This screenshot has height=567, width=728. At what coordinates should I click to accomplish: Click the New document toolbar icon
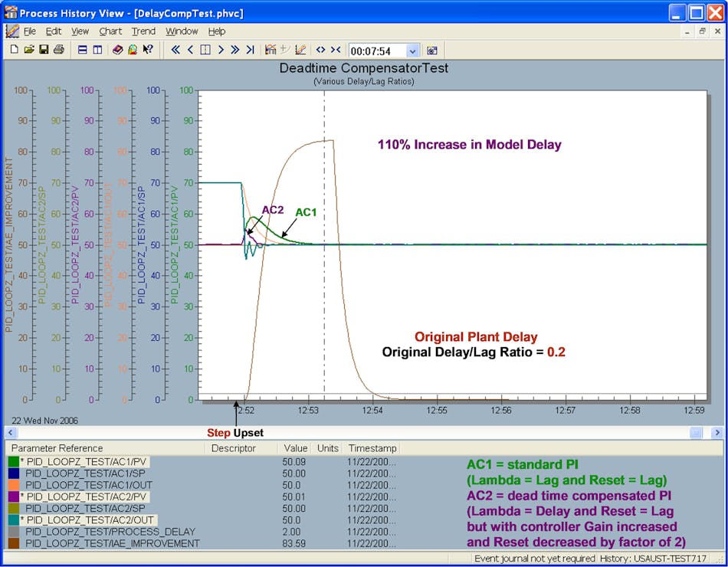(15, 50)
